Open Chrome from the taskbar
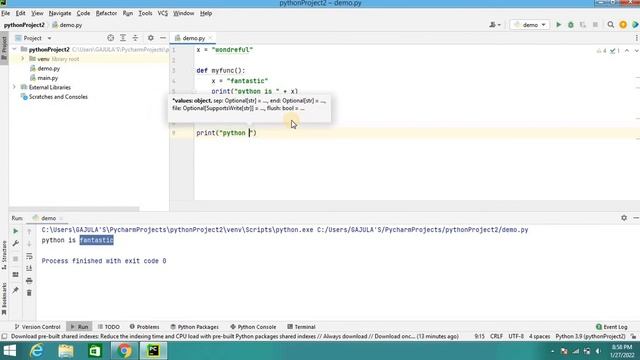The image size is (640, 360). pos(124,351)
